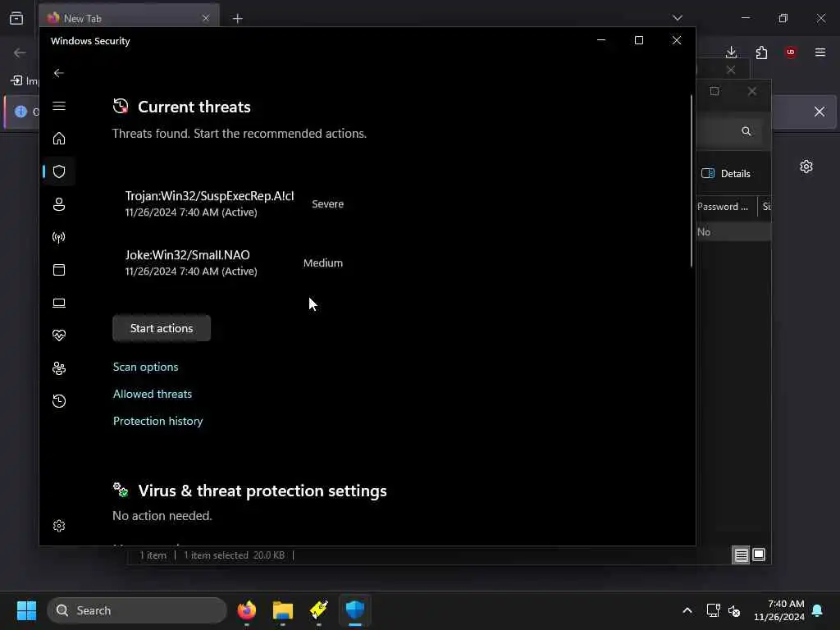This screenshot has width=840, height=630.
Task: Open the browser application menu
Action: coord(820,52)
